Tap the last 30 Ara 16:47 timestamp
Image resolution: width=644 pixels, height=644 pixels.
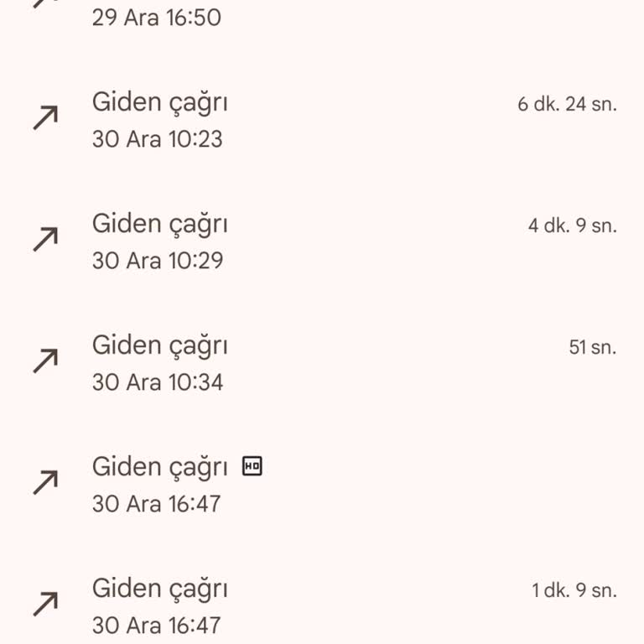[x=156, y=626]
